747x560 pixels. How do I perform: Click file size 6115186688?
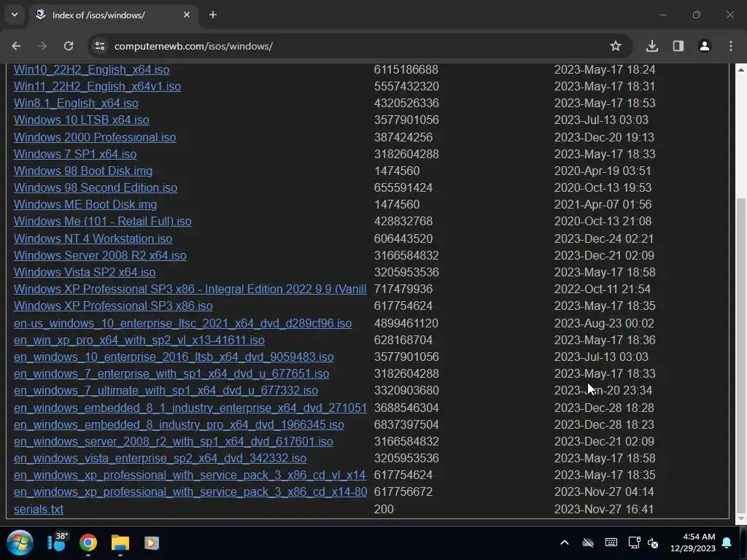(x=406, y=69)
